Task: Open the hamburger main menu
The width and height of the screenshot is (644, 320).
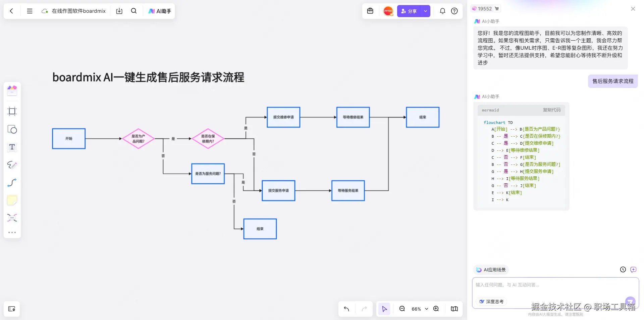Action: 30,11
